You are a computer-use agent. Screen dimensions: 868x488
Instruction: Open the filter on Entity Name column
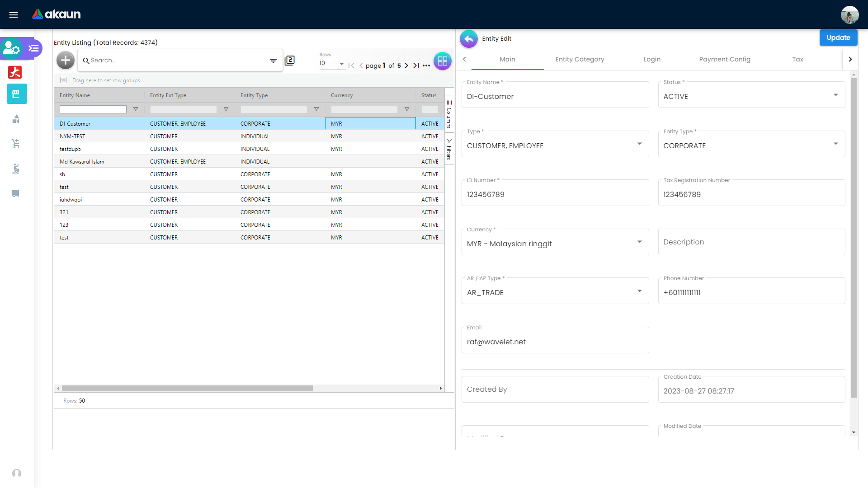pyautogui.click(x=136, y=109)
